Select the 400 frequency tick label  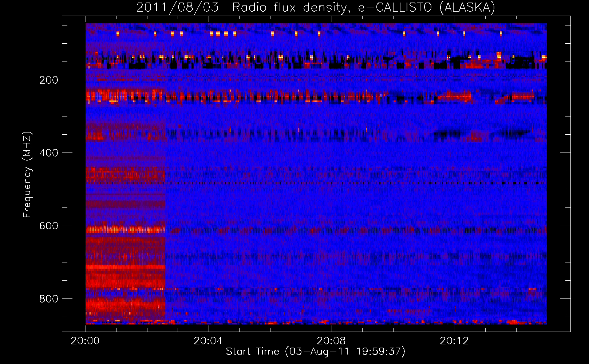pyautogui.click(x=49, y=153)
